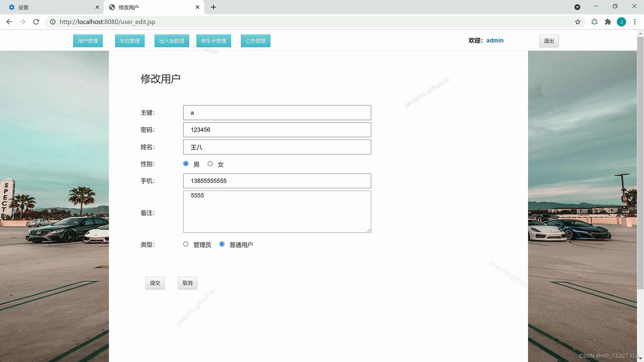Click the scrollbar down arrow
This screenshot has width=644, height=362.
pyautogui.click(x=640, y=359)
